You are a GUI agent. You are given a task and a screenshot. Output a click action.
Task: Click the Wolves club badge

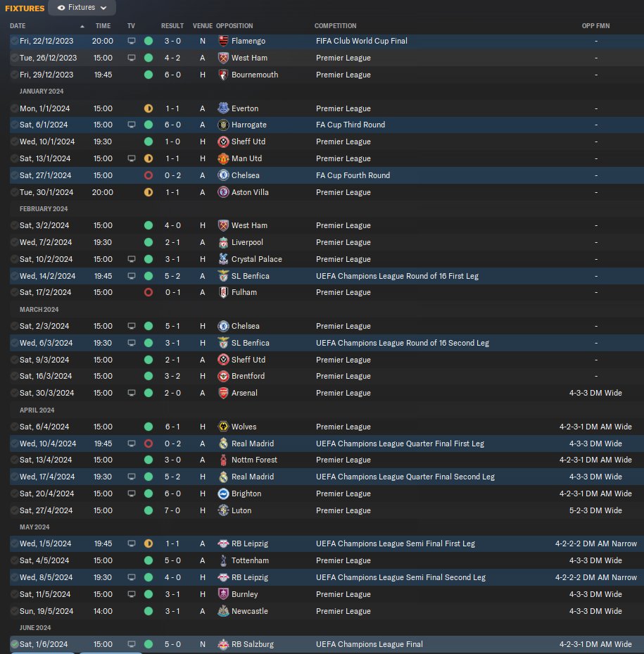click(x=224, y=427)
